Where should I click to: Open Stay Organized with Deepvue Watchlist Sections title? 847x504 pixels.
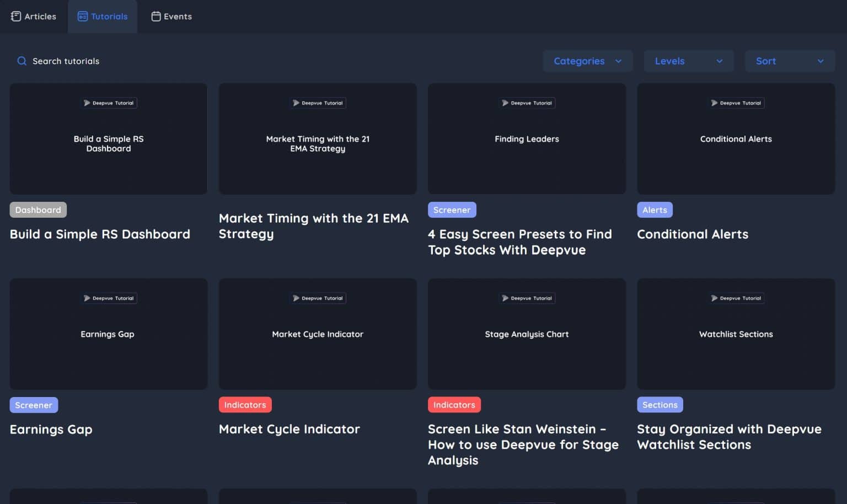[x=729, y=437]
